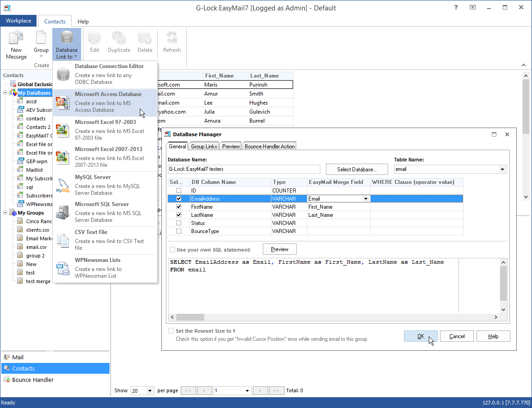Open the Mail section in the sidebar
Viewport: 532px width, 408px height.
(18, 357)
